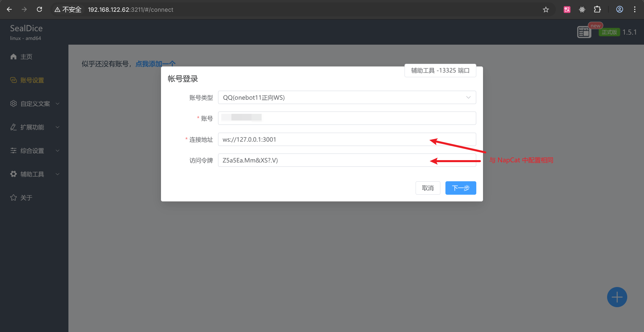Viewport: 644px width, 332px height.
Task: Bookmark page with the star icon
Action: pyautogui.click(x=546, y=9)
